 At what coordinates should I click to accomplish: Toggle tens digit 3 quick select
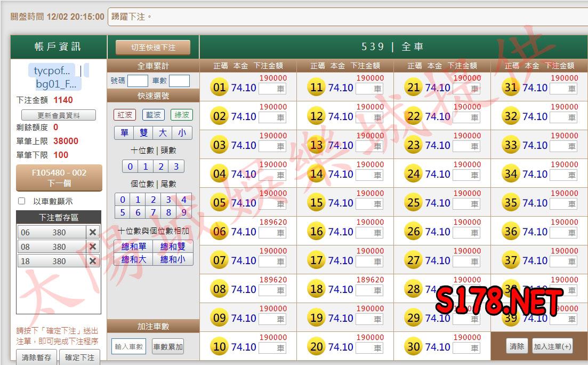[x=176, y=166]
